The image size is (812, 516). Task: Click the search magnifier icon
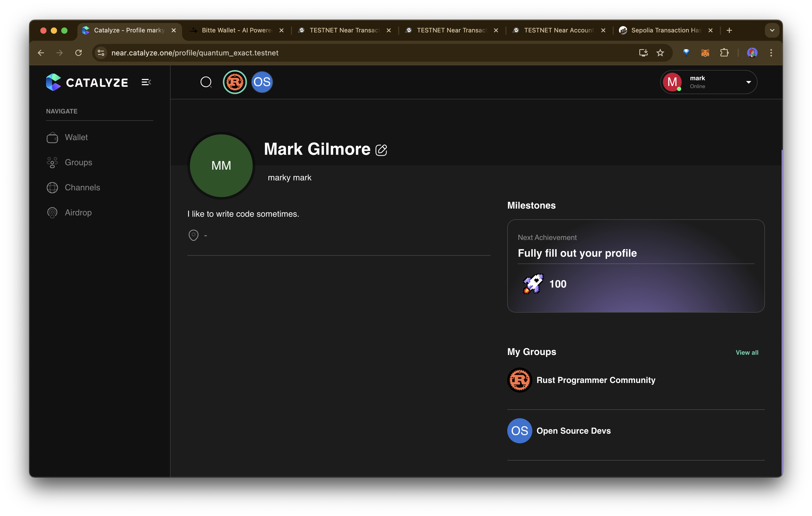pos(206,82)
